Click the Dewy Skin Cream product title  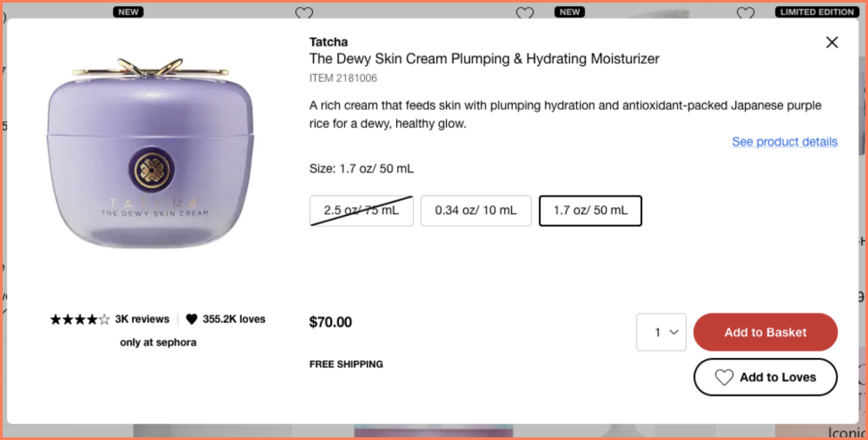pyautogui.click(x=484, y=59)
